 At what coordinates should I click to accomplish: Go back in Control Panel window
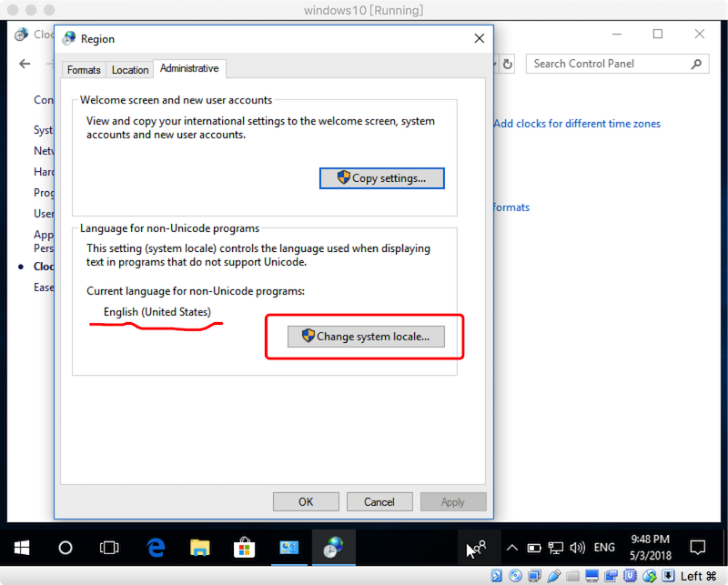(x=25, y=64)
